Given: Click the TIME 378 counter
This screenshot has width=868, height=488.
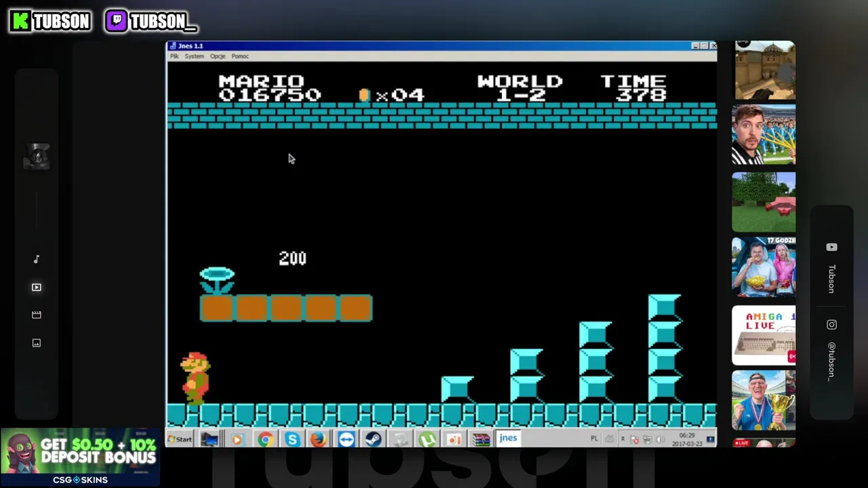Looking at the screenshot, I should pos(633,89).
